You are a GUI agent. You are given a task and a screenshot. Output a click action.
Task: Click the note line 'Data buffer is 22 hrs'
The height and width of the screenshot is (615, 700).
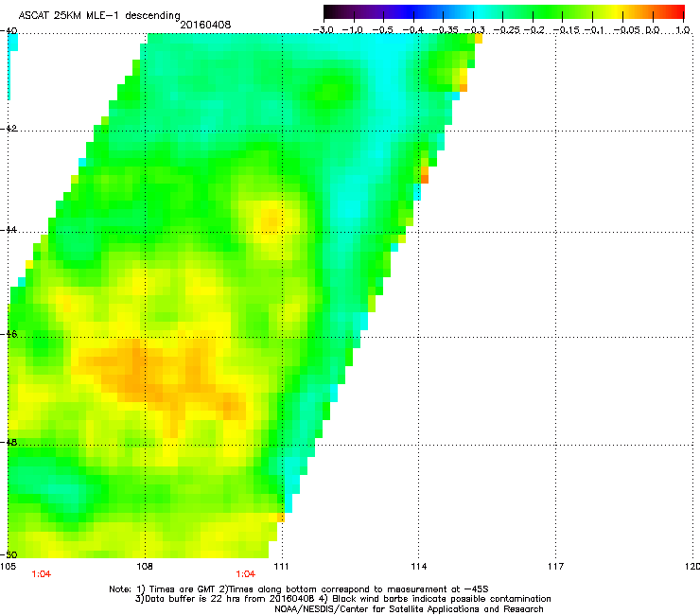click(342, 599)
